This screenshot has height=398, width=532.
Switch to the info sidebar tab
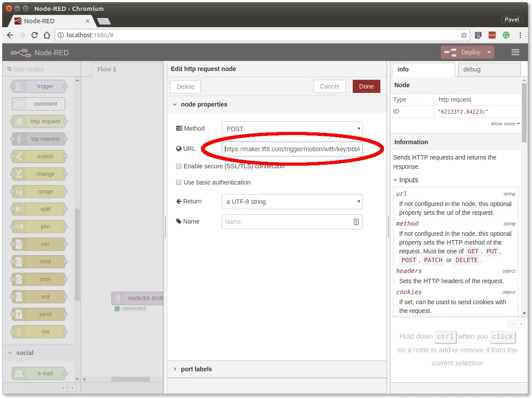[423, 69]
